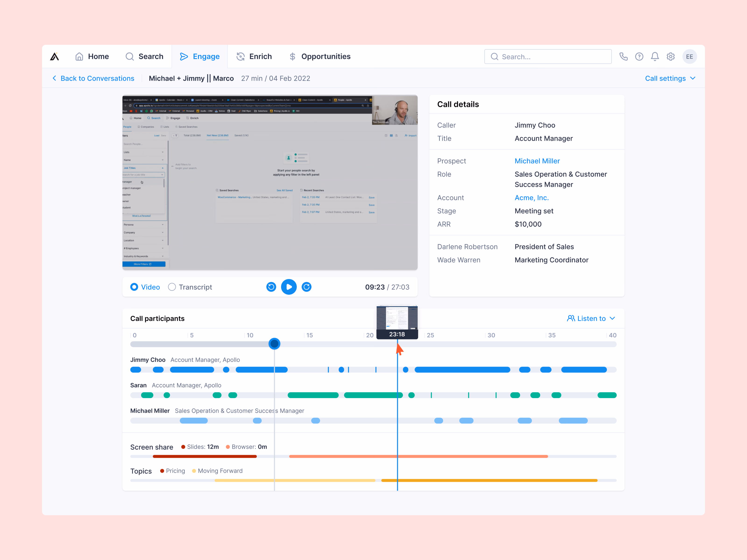The width and height of the screenshot is (747, 560).
Task: Open the settings gear icon
Action: 671,57
